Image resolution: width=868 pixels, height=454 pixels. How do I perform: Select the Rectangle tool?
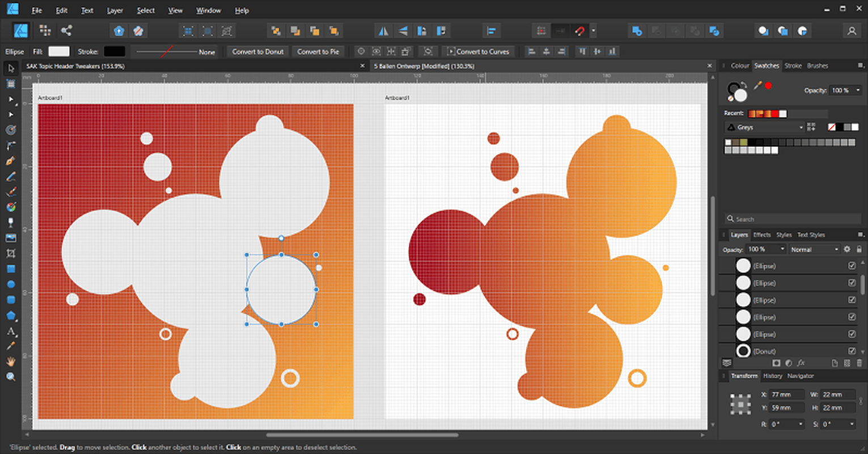(x=11, y=269)
